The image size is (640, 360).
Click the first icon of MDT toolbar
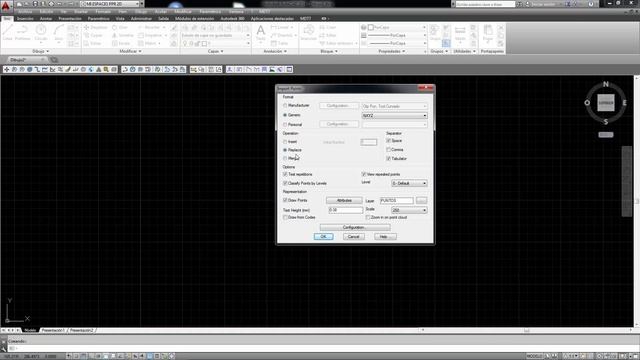click(6, 69)
